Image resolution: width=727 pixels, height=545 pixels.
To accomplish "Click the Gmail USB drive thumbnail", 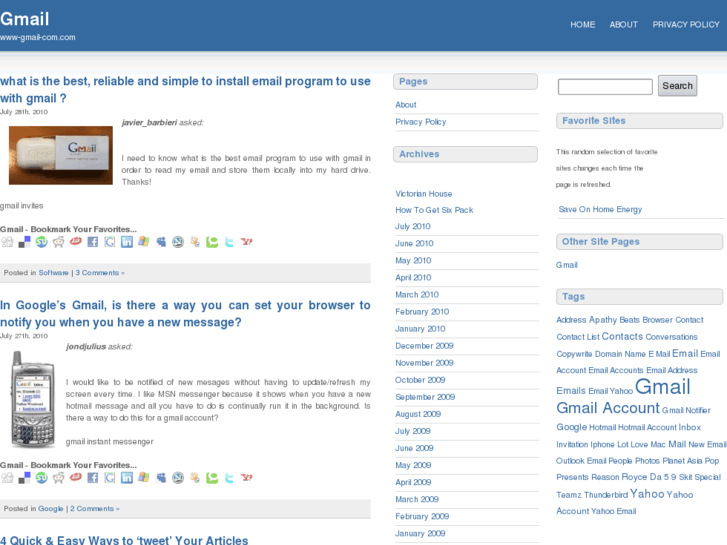I will 61,155.
